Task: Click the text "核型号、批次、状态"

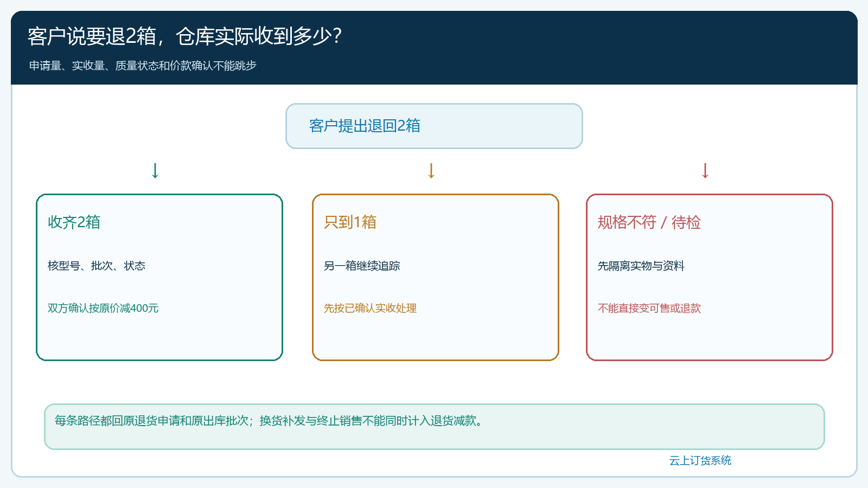Action: 97,266
